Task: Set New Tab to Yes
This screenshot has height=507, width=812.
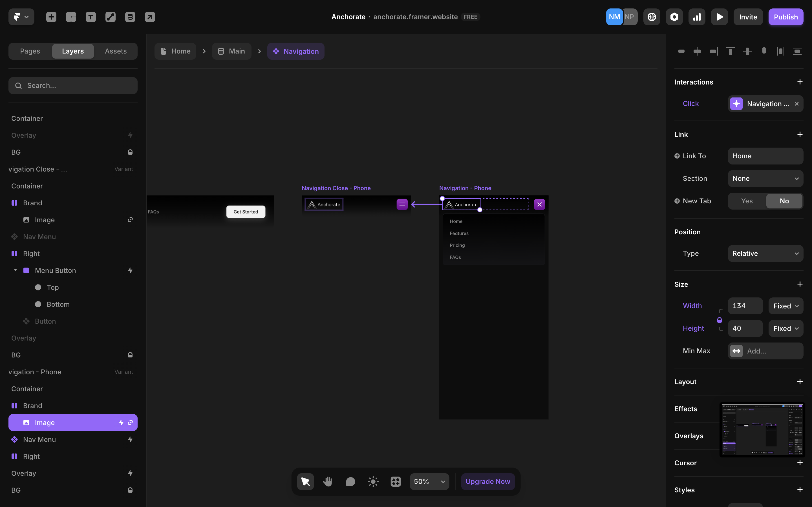Action: pos(747,201)
